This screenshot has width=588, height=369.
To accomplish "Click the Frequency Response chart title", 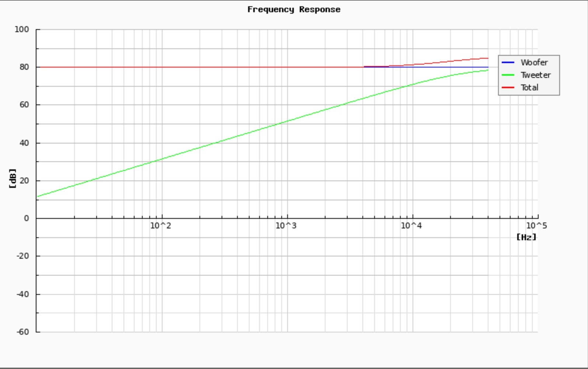I will (x=294, y=10).
